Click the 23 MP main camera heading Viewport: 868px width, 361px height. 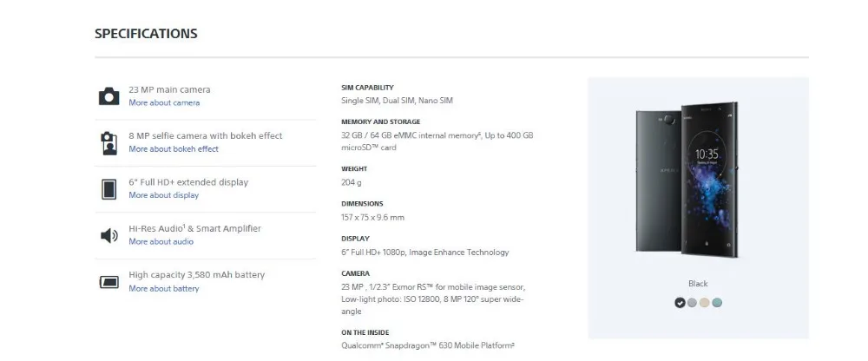click(x=169, y=89)
